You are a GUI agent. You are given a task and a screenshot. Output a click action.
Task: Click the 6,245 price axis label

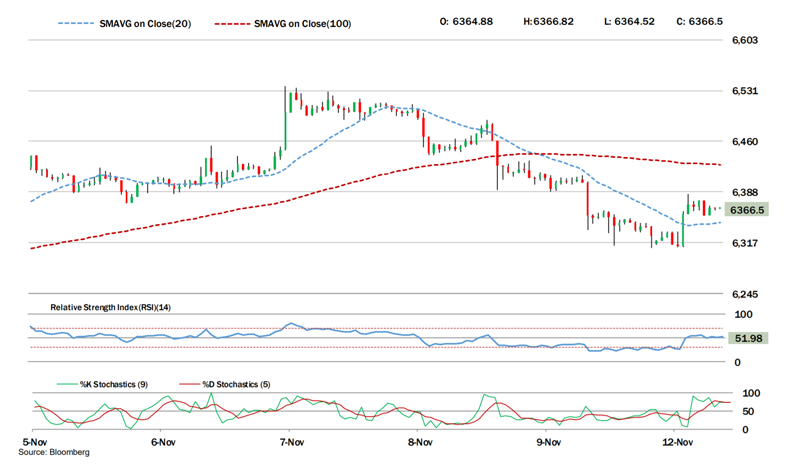click(x=747, y=295)
